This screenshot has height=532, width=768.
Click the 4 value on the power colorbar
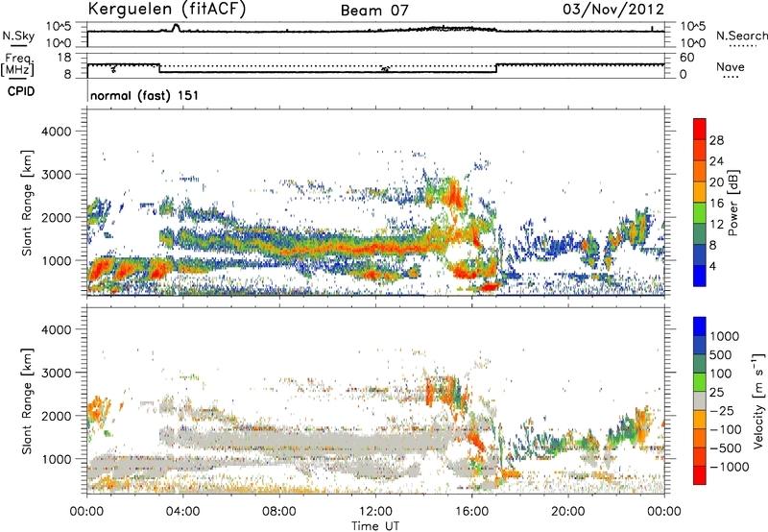tap(712, 266)
